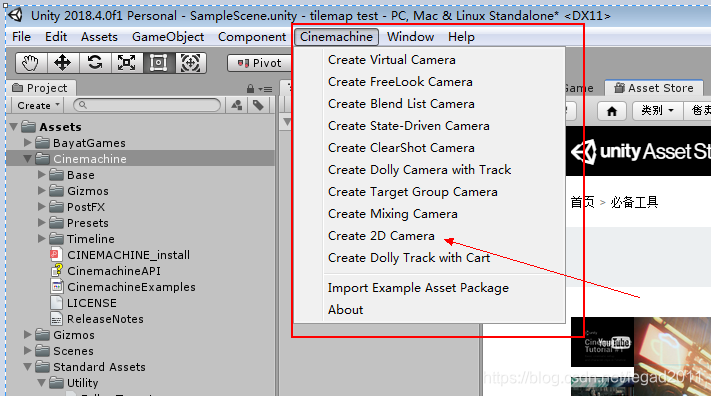Switch to the Project tab
Screen dimensions: 711x396
click(41, 88)
